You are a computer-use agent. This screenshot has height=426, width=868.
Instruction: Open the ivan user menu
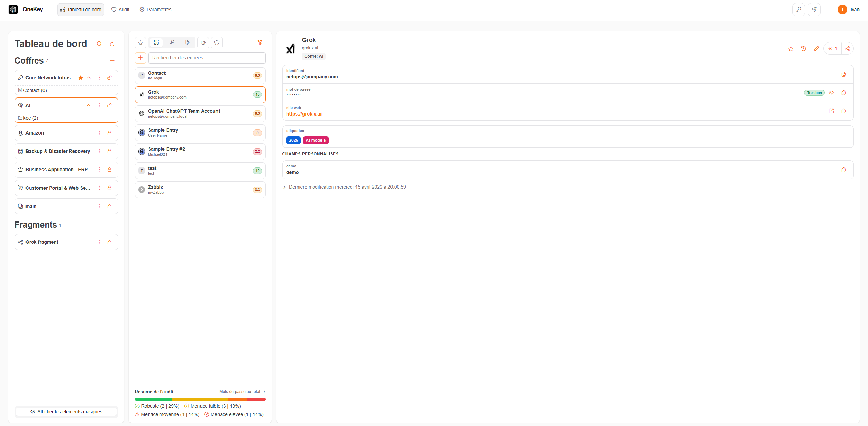[x=848, y=10]
